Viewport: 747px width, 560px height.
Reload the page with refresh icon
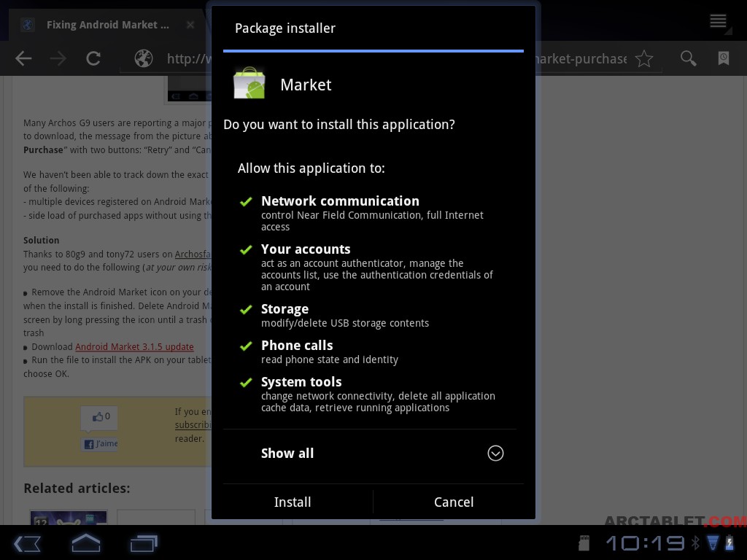click(x=93, y=58)
